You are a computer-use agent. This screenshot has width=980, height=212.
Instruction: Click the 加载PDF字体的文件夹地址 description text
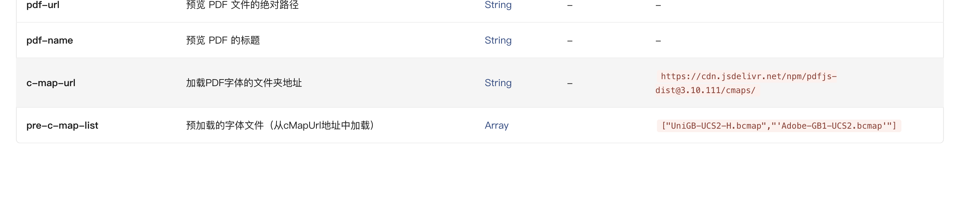243,83
